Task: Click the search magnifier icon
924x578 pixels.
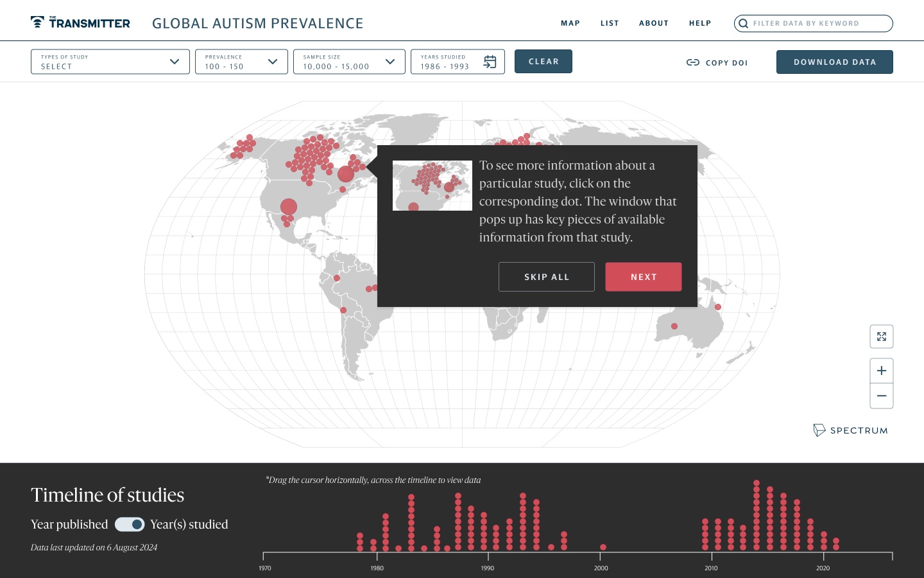Action: [x=743, y=24]
